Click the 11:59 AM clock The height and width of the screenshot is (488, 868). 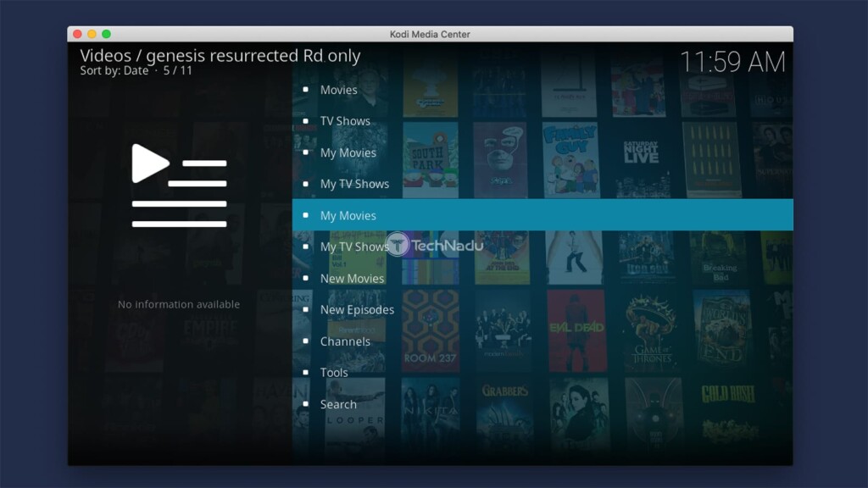732,61
